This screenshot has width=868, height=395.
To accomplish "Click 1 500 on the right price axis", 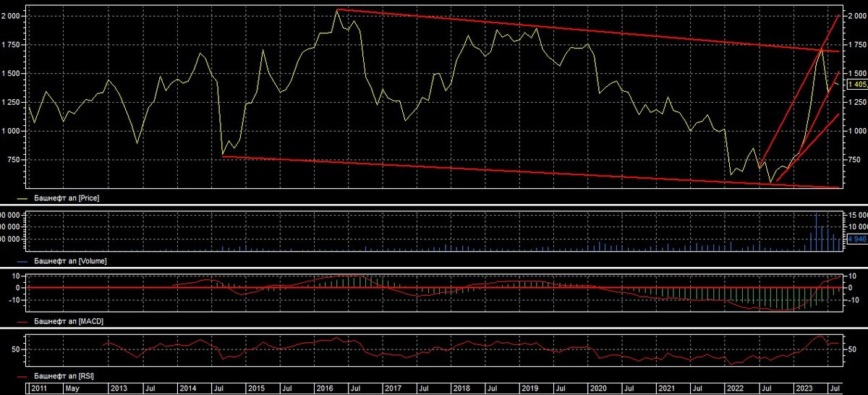I will pyautogui.click(x=857, y=73).
